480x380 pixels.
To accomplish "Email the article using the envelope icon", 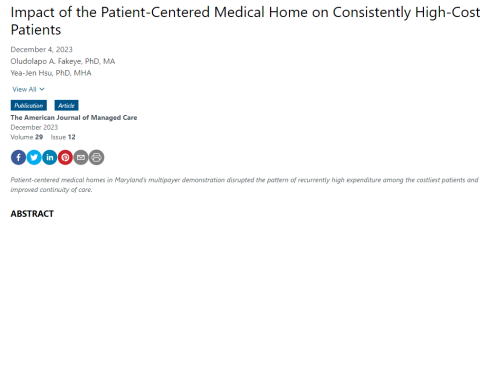I will [81, 157].
